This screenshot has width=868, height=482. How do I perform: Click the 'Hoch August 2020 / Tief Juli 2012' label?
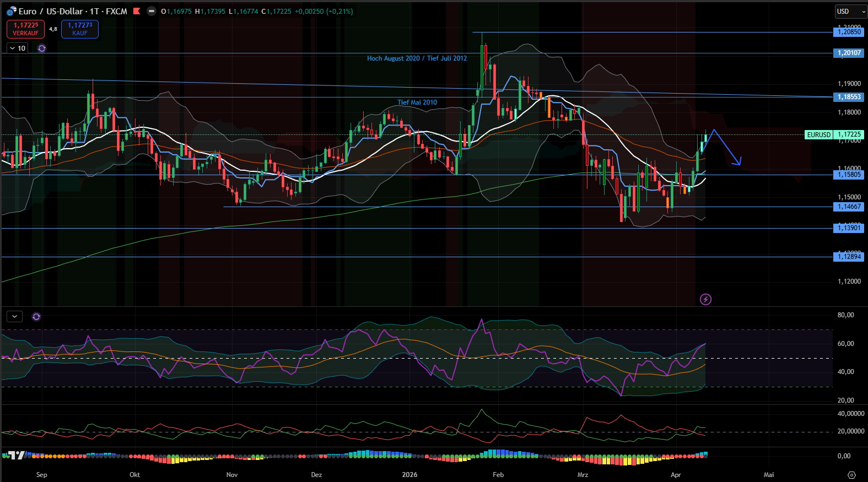[417, 58]
